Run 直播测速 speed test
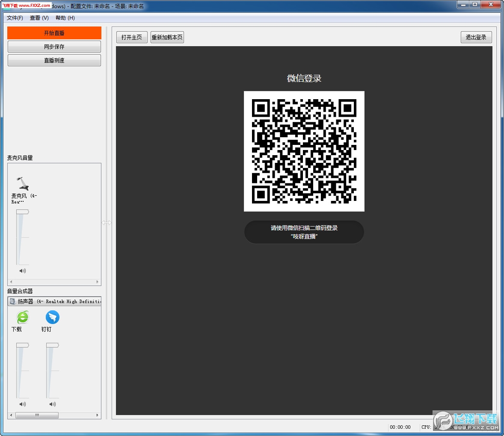 (54, 60)
